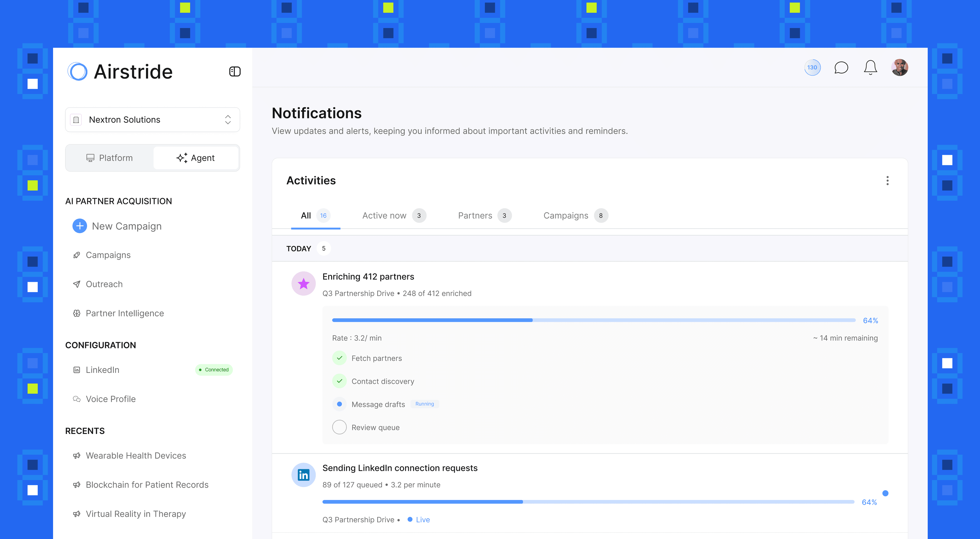Click the Enriching 412 partners title
Screen dimensions: 980x539
(x=368, y=277)
